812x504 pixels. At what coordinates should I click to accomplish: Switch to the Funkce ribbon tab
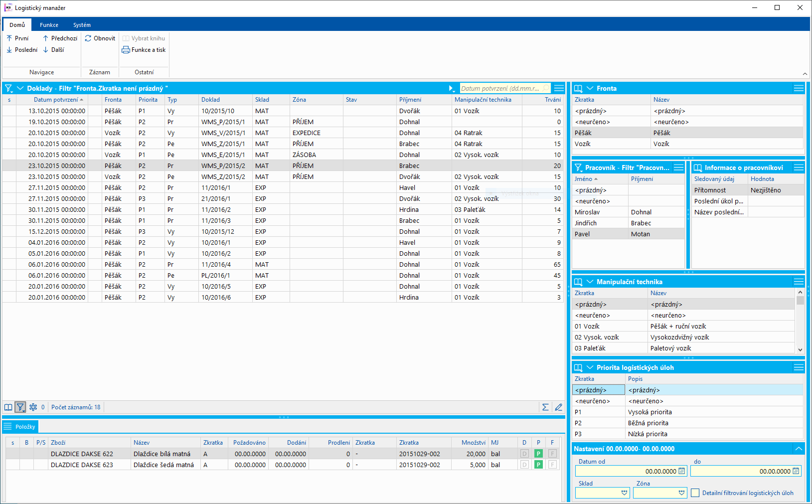pos(49,25)
